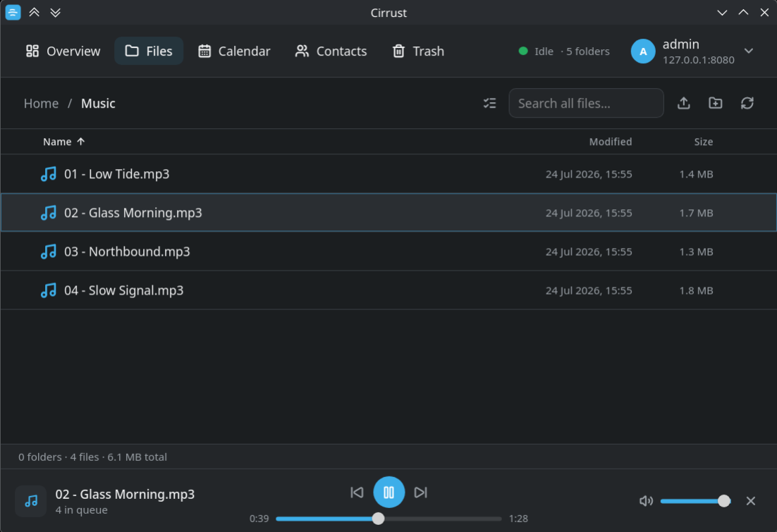Click the 1.4 MB size value
This screenshot has width=777, height=532.
(x=696, y=174)
